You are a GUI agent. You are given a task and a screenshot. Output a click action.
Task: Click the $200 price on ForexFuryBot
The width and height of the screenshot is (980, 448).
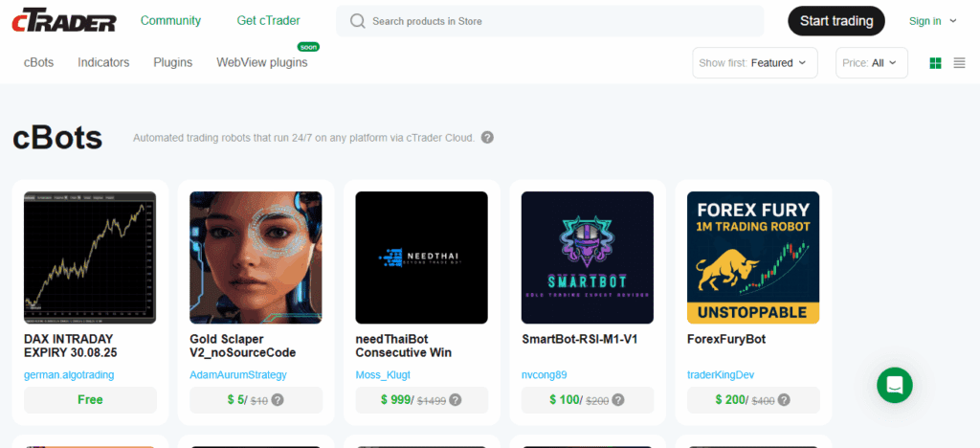click(730, 400)
